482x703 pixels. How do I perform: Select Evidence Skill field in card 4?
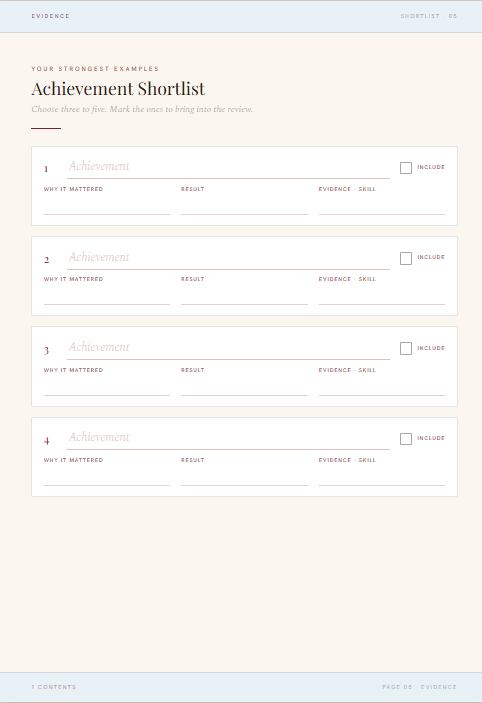click(382, 477)
